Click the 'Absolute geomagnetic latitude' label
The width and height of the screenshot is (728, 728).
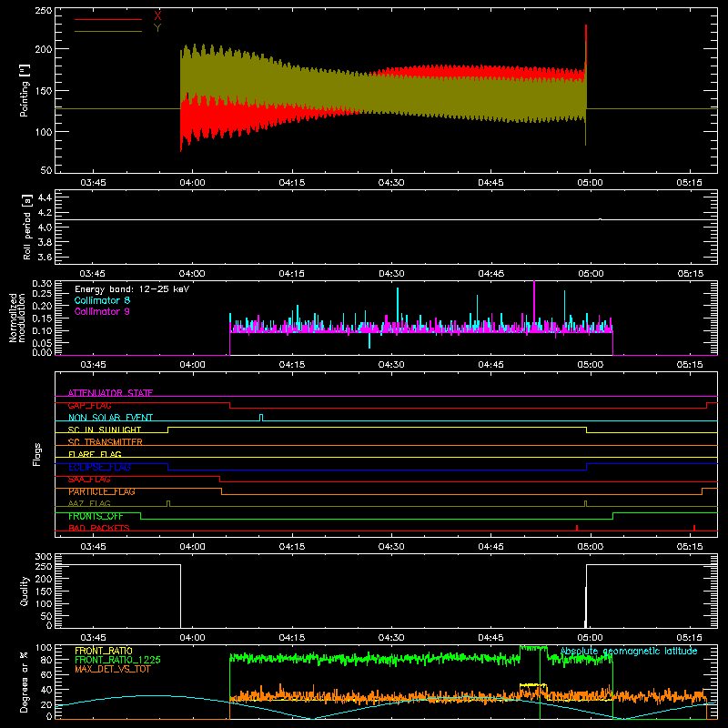point(629,651)
